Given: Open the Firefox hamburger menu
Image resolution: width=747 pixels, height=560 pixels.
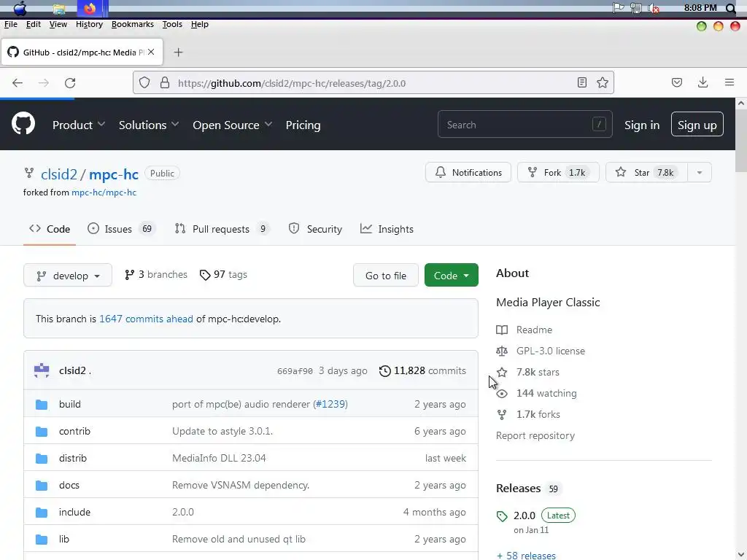Looking at the screenshot, I should [x=729, y=82].
